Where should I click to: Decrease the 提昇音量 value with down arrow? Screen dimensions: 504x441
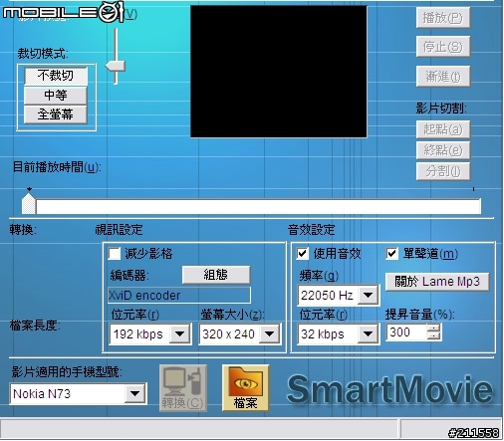click(433, 335)
